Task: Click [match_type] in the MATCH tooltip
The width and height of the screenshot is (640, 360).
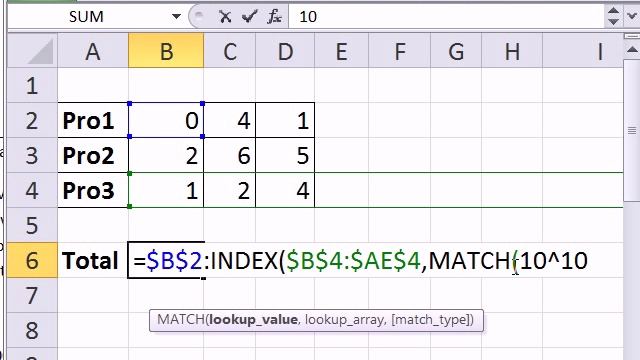Action: pyautogui.click(x=430, y=320)
